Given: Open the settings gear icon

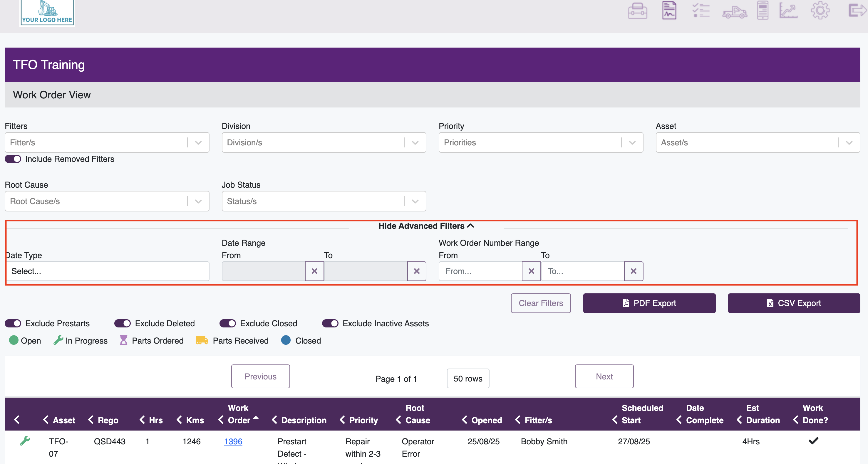Looking at the screenshot, I should 820,11.
